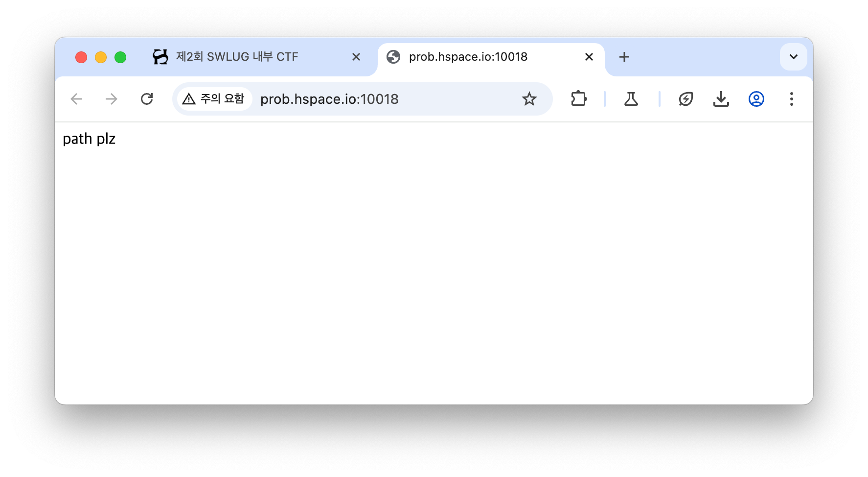
Task: Open Chrome's three-dot menu
Action: (x=792, y=99)
